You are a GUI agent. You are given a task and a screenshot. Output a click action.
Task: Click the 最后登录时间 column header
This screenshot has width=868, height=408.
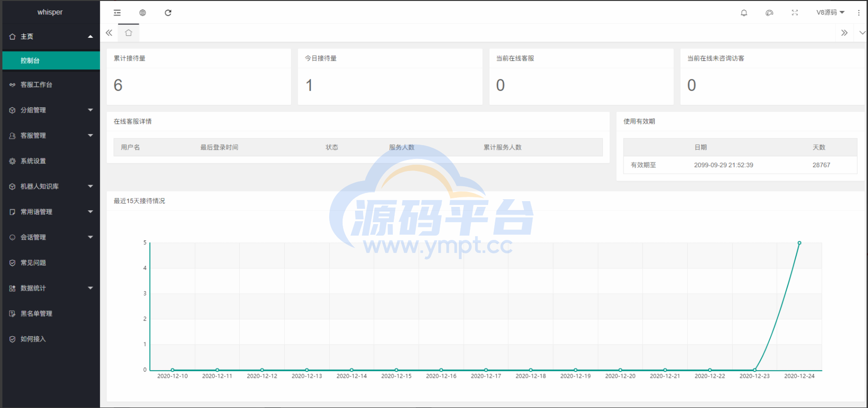[219, 147]
